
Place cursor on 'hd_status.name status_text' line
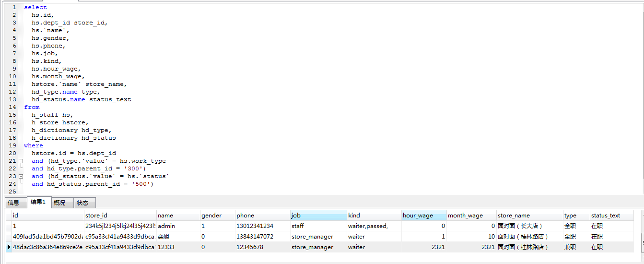(82, 99)
